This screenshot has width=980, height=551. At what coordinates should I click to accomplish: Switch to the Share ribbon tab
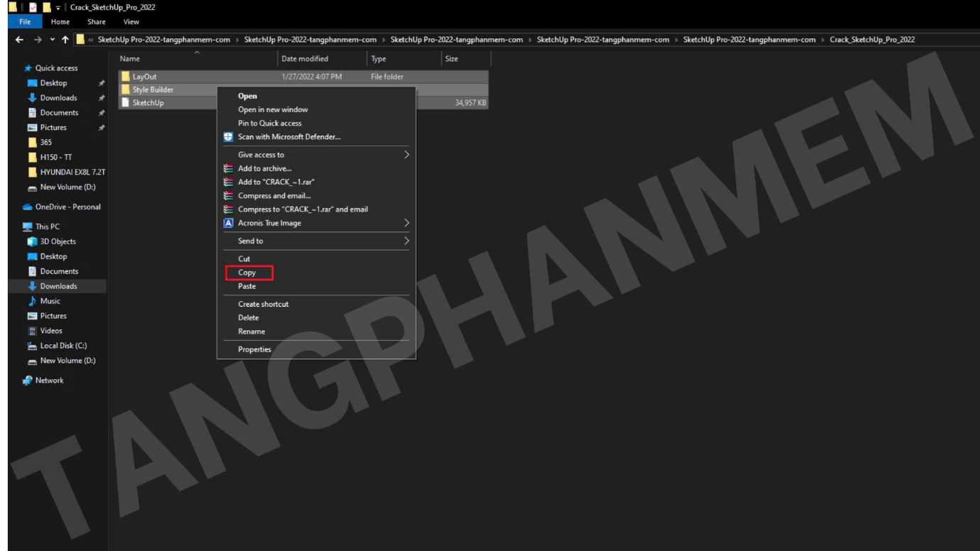click(x=97, y=22)
